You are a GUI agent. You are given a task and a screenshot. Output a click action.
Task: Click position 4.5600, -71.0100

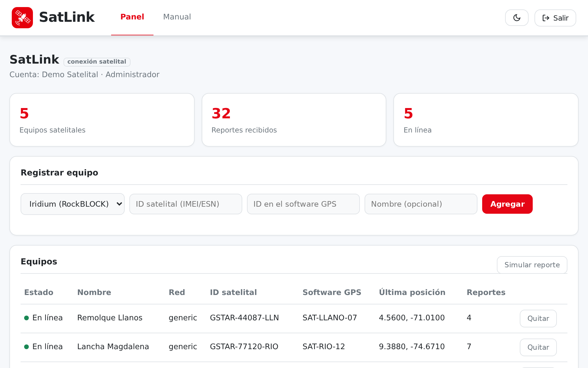[x=412, y=318]
